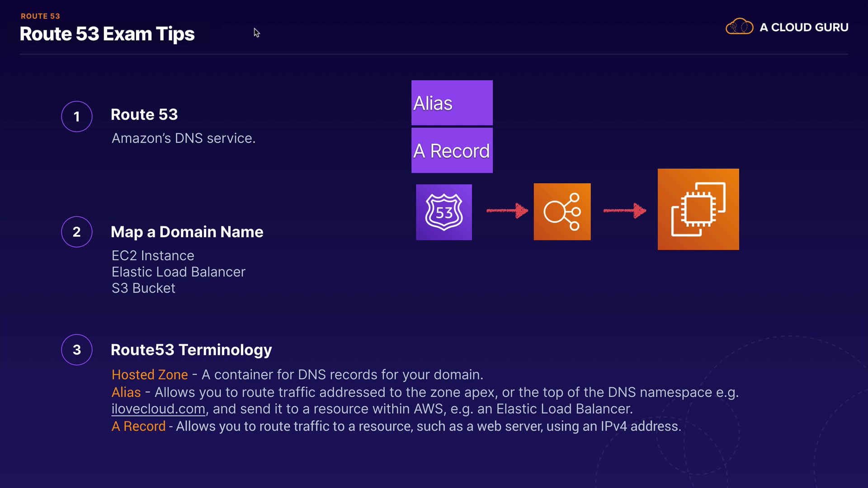868x488 pixels.
Task: Click the A Cloud Guru cloud logo
Action: [739, 27]
